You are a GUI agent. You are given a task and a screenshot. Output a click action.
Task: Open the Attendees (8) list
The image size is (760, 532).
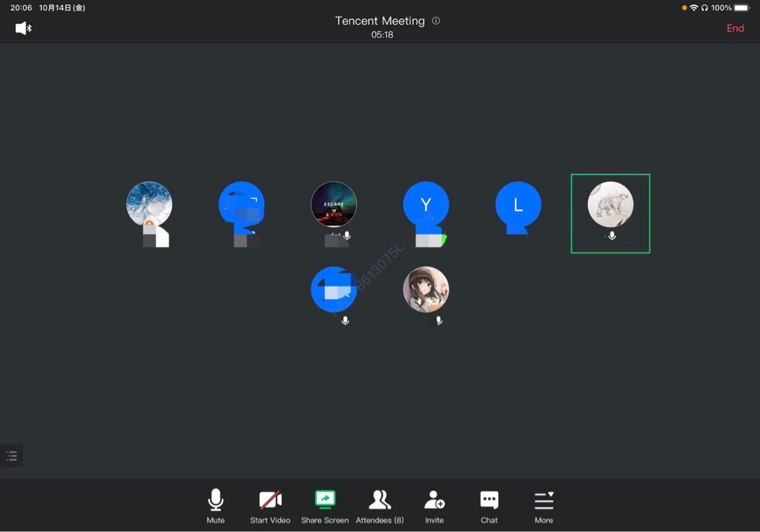click(x=379, y=506)
